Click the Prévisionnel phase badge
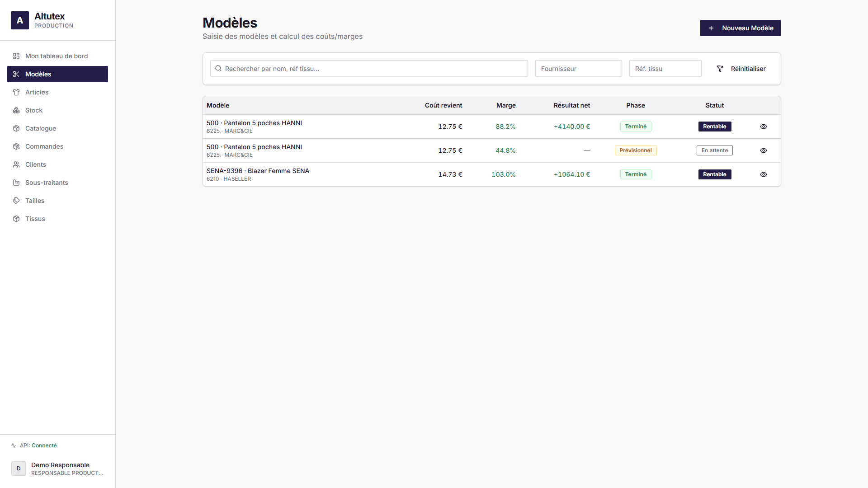 (636, 150)
